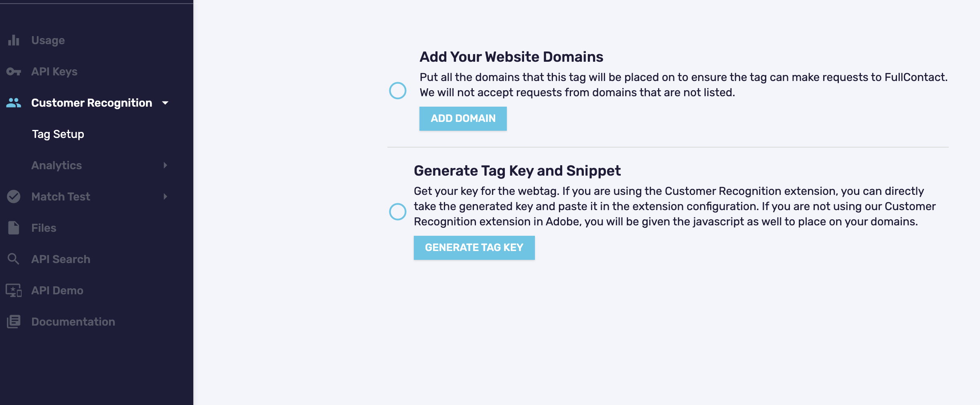Click the GENERATE TAG KEY button
980x405 pixels.
click(x=474, y=248)
